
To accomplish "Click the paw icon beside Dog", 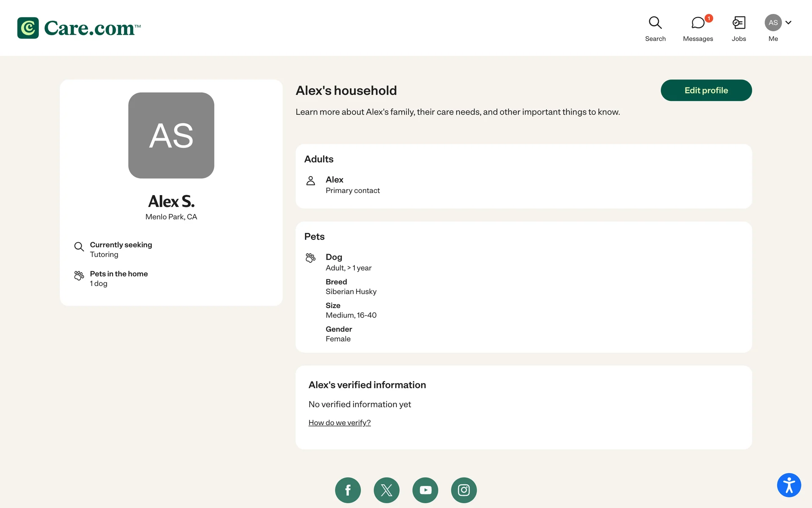I will 310,258.
